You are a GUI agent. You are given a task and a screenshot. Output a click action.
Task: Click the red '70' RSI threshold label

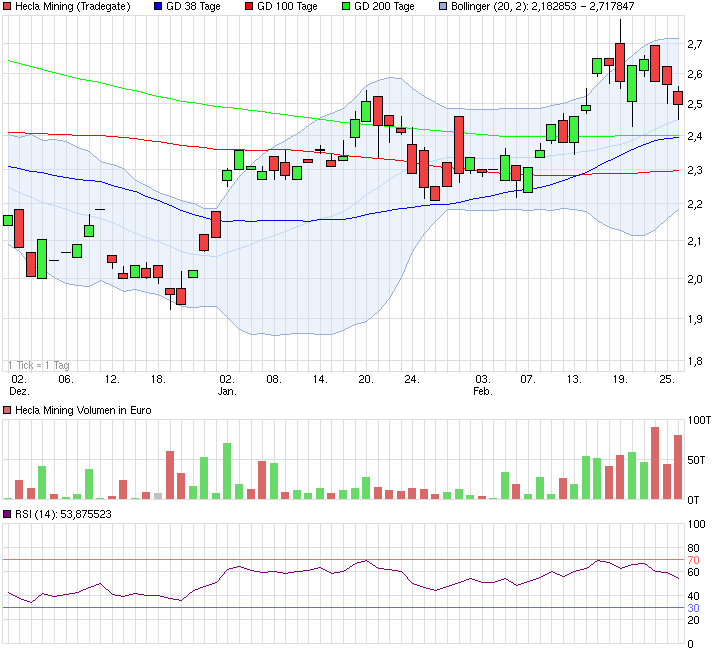(x=693, y=560)
